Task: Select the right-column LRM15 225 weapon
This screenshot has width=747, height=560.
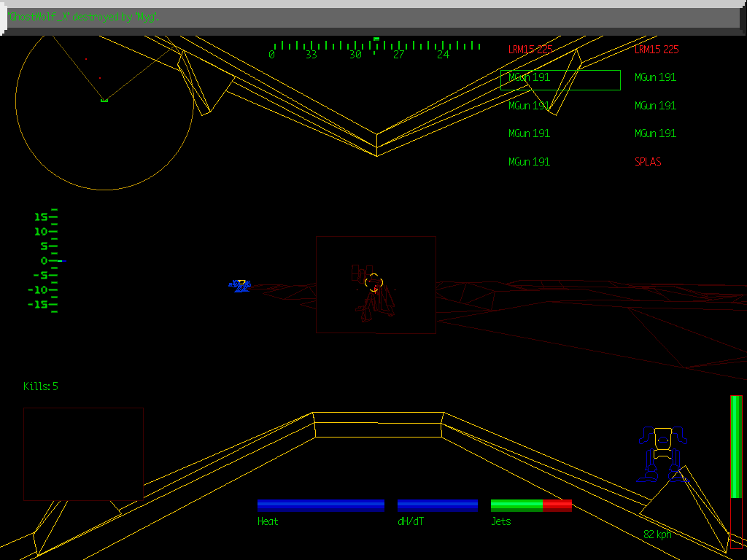Action: pos(656,50)
